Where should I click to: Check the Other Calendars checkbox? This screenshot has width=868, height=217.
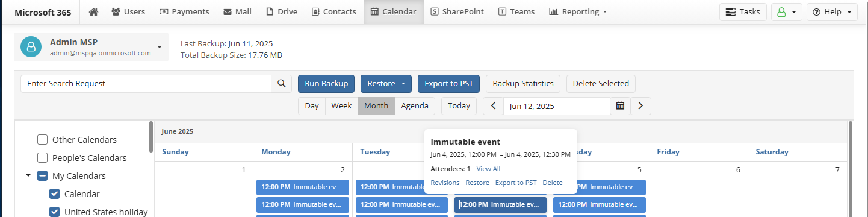click(x=42, y=140)
